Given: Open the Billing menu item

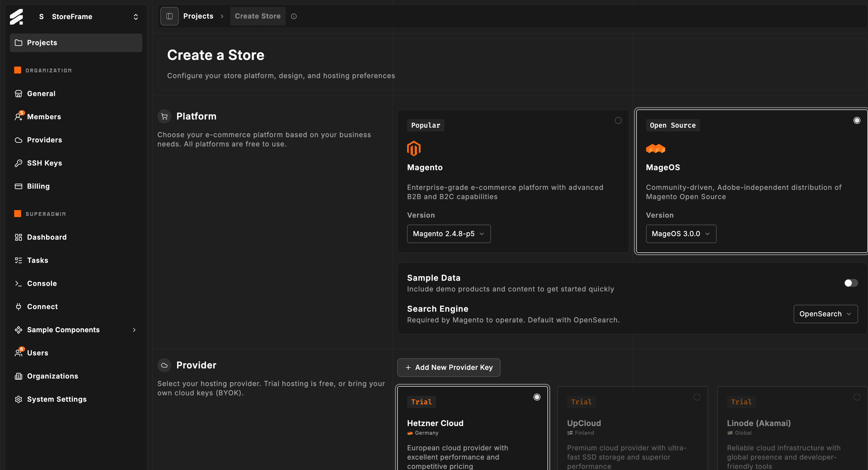Looking at the screenshot, I should [76, 186].
